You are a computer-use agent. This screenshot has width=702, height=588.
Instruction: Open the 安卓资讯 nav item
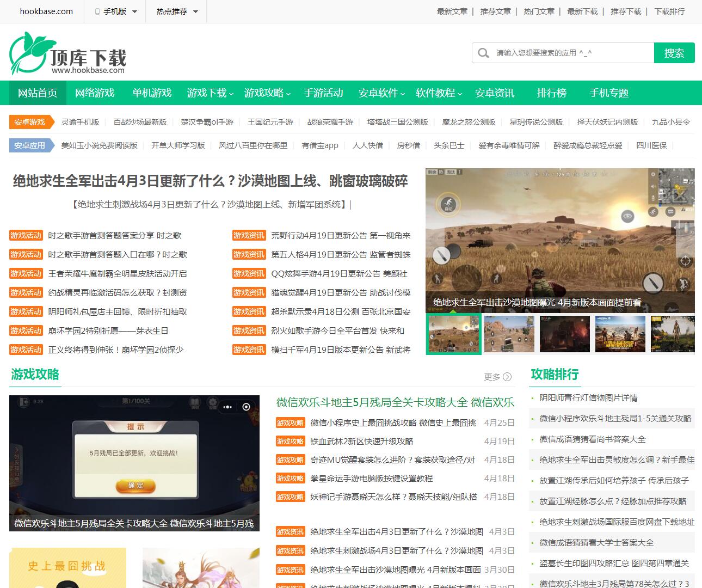[495, 93]
